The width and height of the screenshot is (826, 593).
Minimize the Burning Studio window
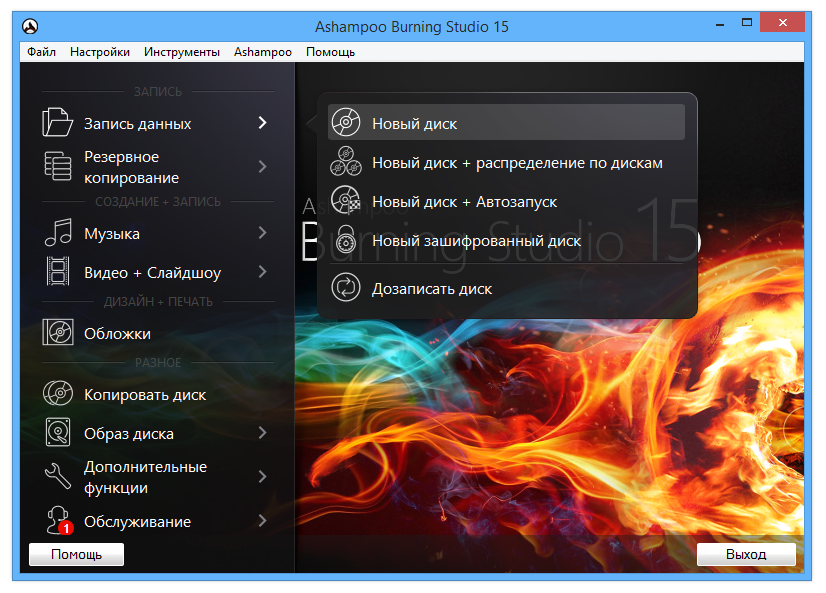[720, 23]
